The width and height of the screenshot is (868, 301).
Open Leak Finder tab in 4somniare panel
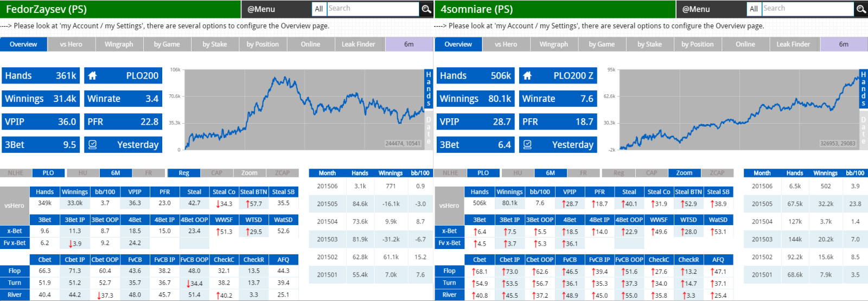[793, 44]
